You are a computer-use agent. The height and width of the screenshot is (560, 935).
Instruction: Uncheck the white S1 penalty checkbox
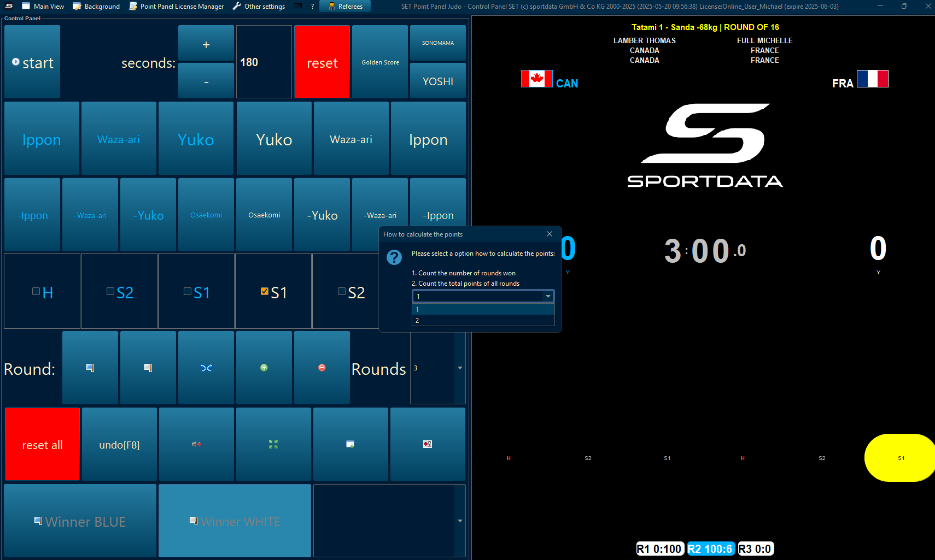[x=265, y=291]
